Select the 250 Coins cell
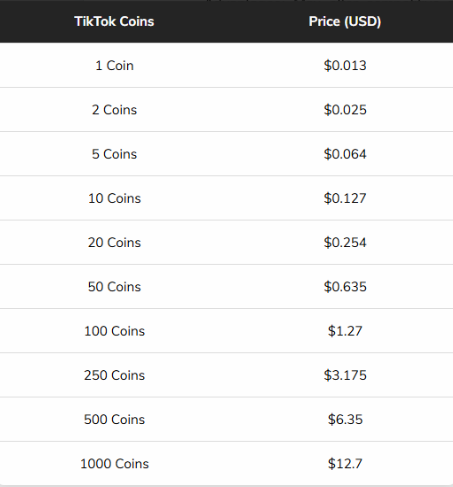 click(114, 375)
